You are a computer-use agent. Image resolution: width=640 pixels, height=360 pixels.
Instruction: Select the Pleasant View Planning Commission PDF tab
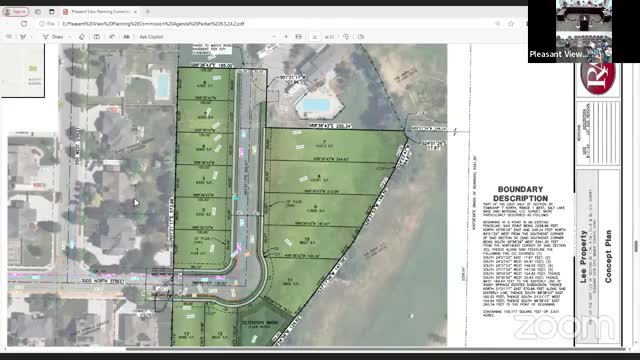click(100, 12)
